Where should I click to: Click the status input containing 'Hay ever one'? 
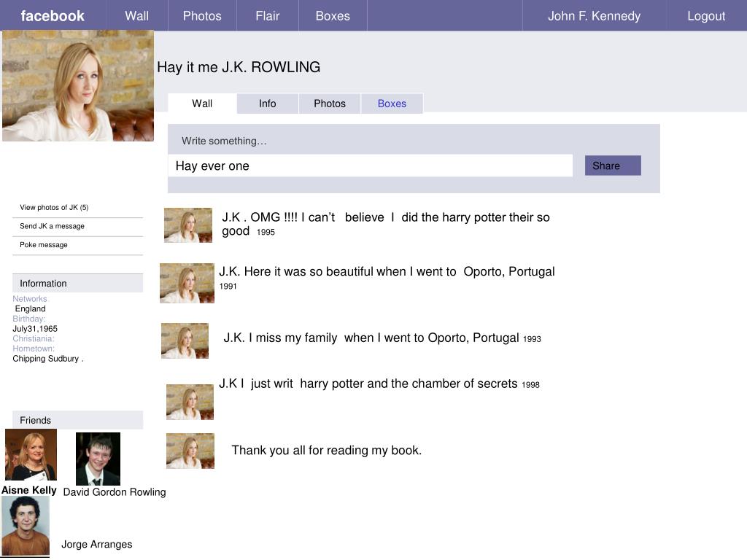coord(370,166)
